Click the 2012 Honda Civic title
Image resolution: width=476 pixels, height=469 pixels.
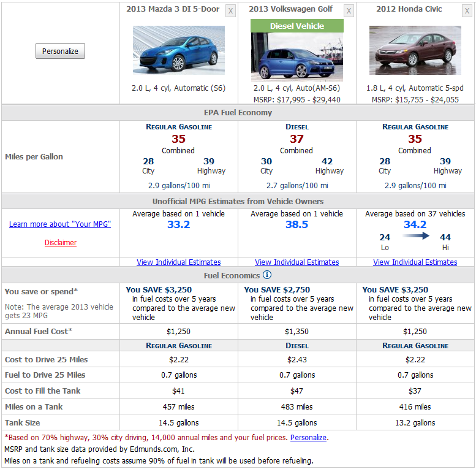pyautogui.click(x=409, y=9)
